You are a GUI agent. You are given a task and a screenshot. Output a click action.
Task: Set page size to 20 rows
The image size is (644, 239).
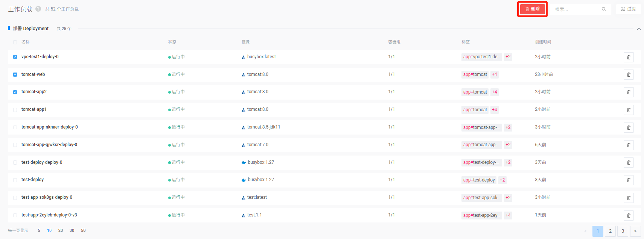(x=61, y=230)
